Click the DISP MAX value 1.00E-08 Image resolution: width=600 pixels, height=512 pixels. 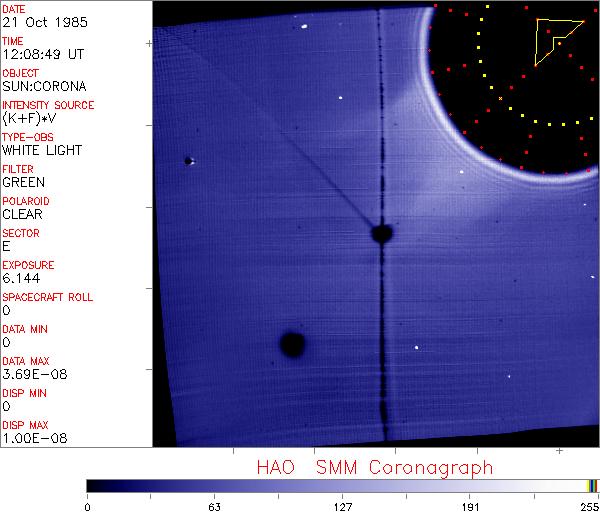[x=31, y=438]
